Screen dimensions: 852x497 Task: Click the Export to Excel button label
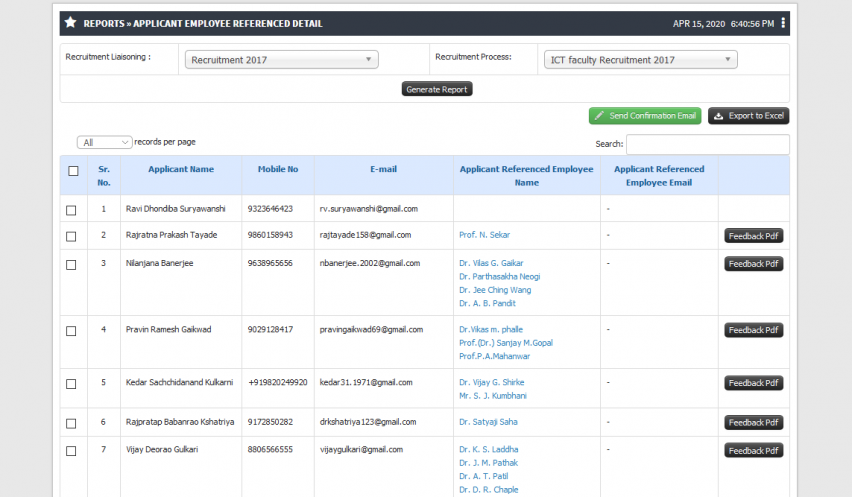coord(756,116)
